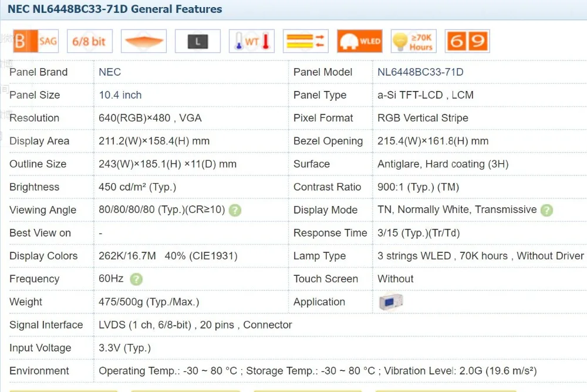Viewport: 587px width, 392px height.
Task: Click the orange stripes with arrows icon
Action: 305,41
